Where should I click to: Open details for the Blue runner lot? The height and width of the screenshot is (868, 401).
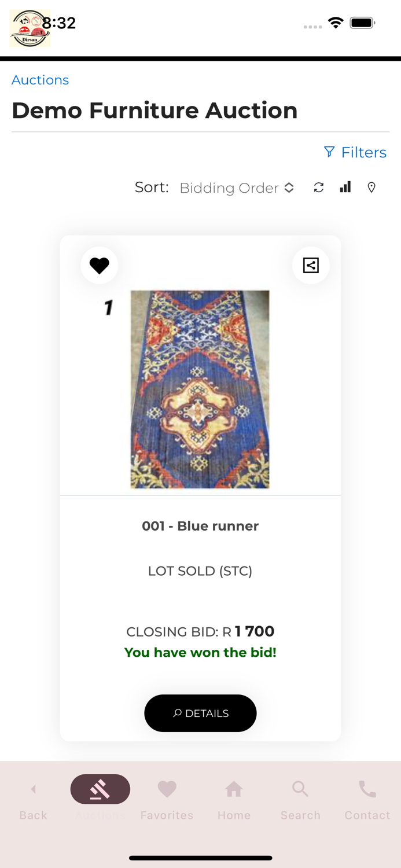pyautogui.click(x=200, y=713)
